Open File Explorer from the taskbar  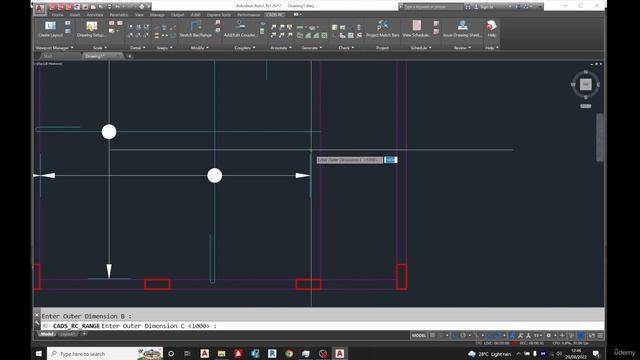pyautogui.click(x=221, y=353)
